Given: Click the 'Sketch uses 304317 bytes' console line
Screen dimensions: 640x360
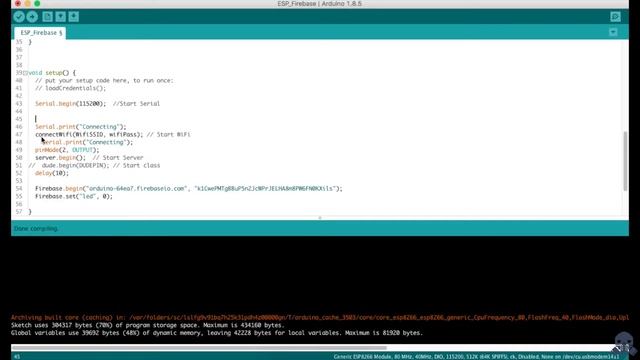Looking at the screenshot, I should (147, 325).
